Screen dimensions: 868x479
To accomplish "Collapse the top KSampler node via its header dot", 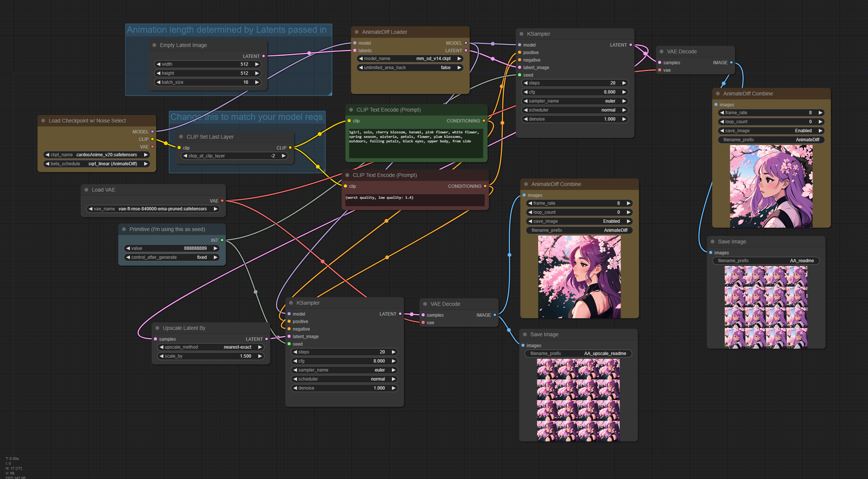I will pos(521,34).
